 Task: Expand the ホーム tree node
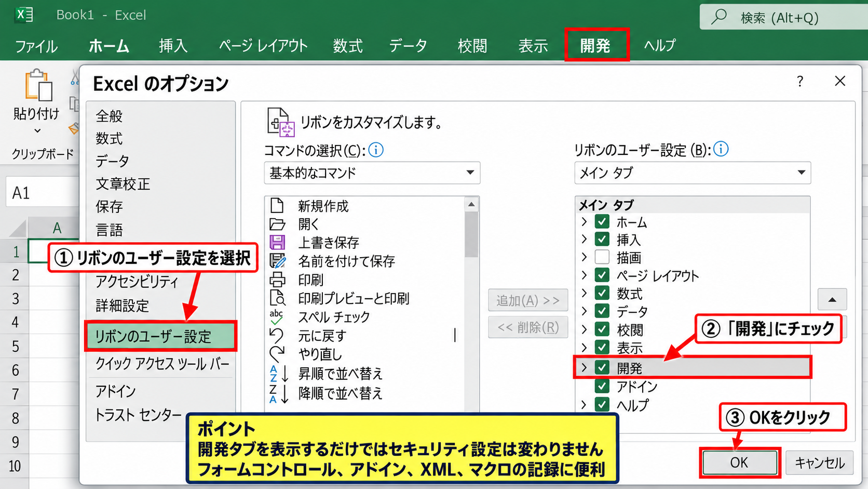click(x=585, y=222)
